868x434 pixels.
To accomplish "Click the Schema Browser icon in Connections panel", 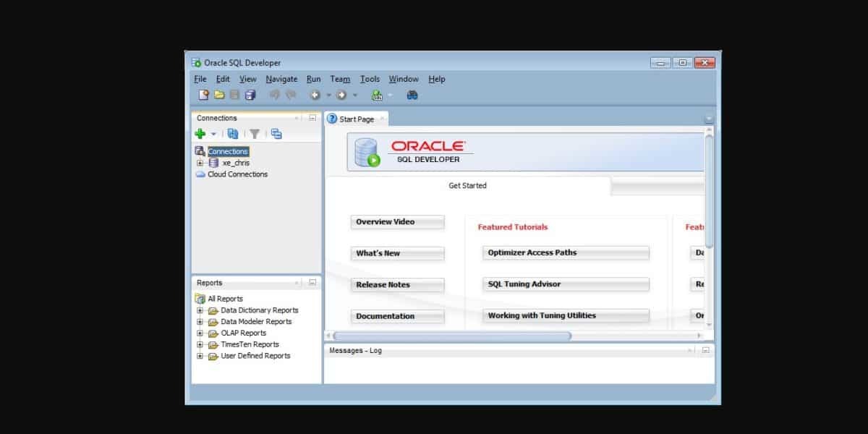I will coord(276,134).
